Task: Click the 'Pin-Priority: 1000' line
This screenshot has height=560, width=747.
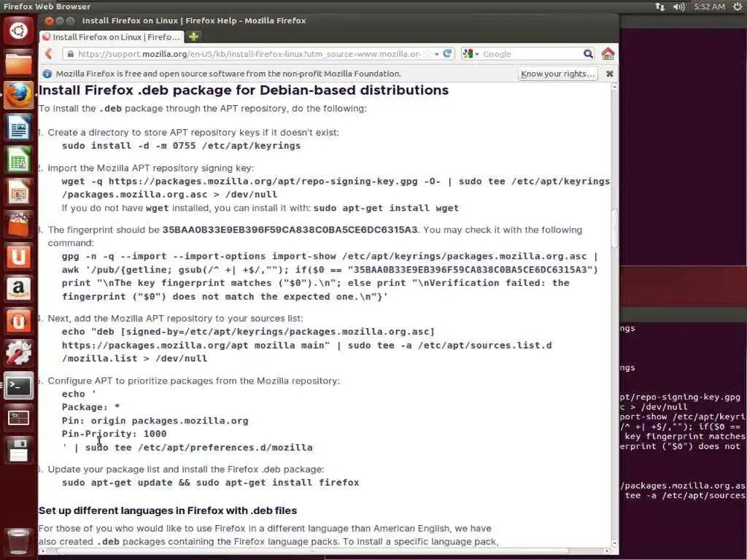Action: [114, 434]
